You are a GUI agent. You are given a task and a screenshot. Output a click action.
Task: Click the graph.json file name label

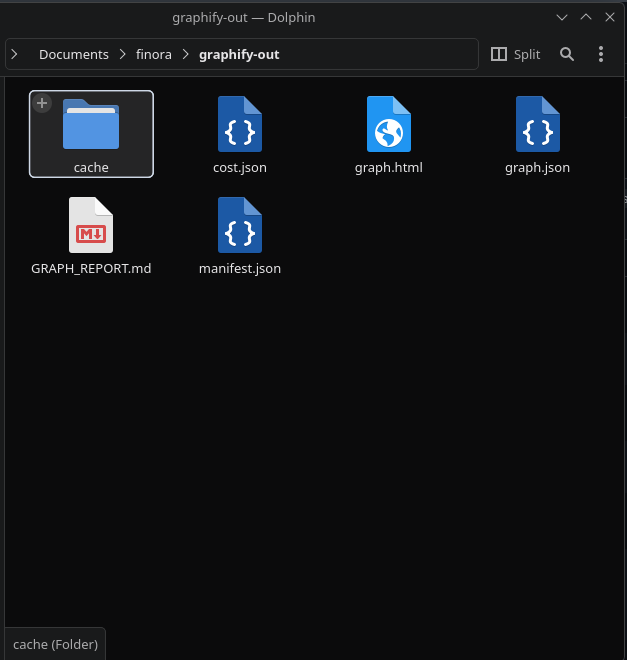coord(538,168)
